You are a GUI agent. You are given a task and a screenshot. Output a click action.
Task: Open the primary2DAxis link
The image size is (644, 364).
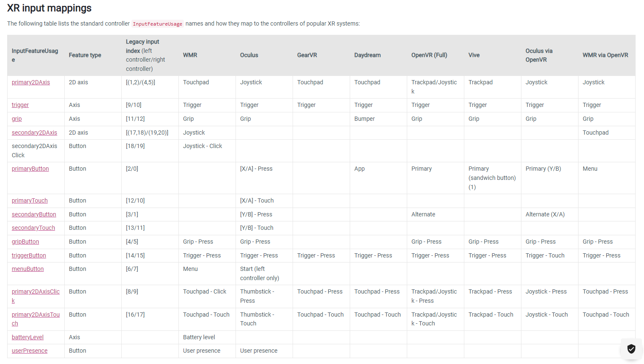click(x=31, y=82)
